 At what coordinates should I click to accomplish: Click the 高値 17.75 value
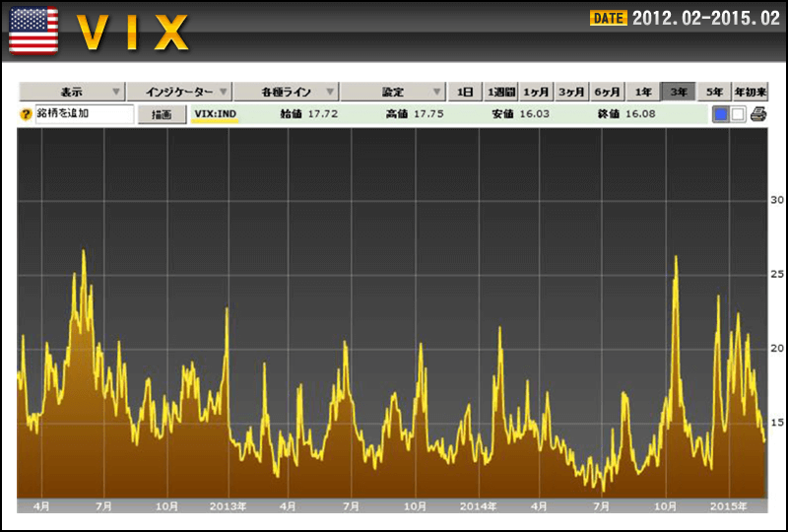415,114
